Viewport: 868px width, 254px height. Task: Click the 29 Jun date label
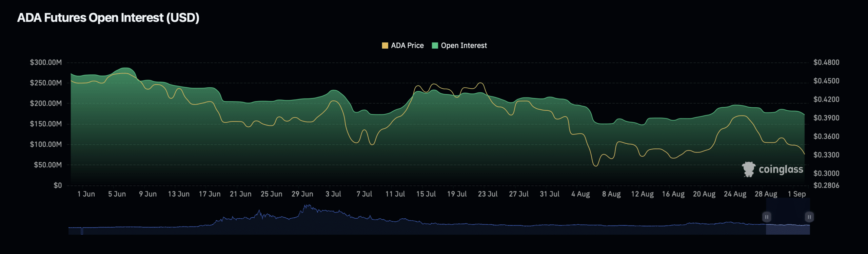tap(302, 194)
